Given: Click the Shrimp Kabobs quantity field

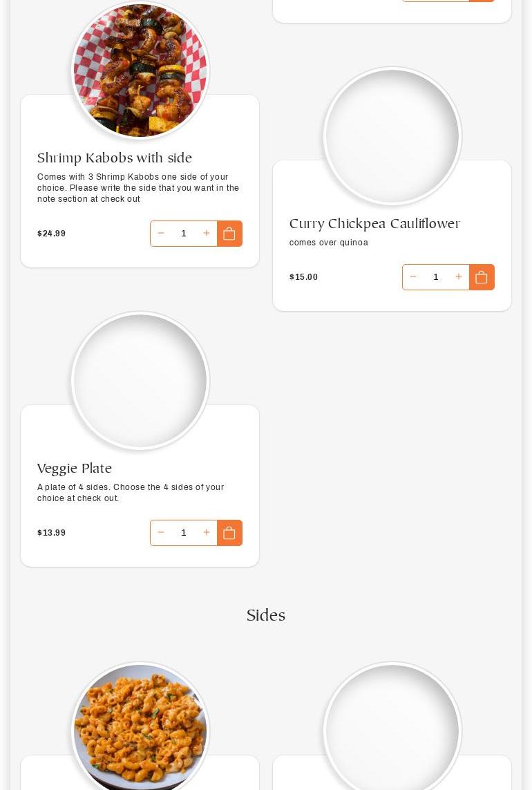Looking at the screenshot, I should tap(184, 234).
